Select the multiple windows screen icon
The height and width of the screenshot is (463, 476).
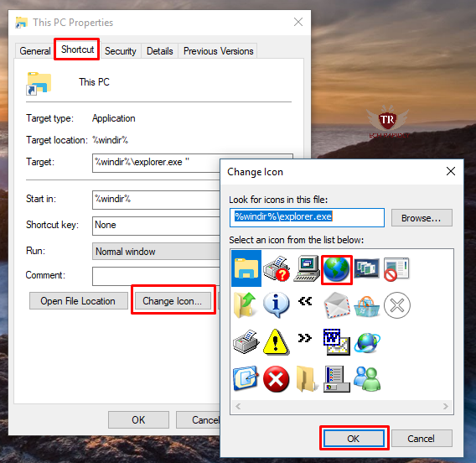(367, 268)
